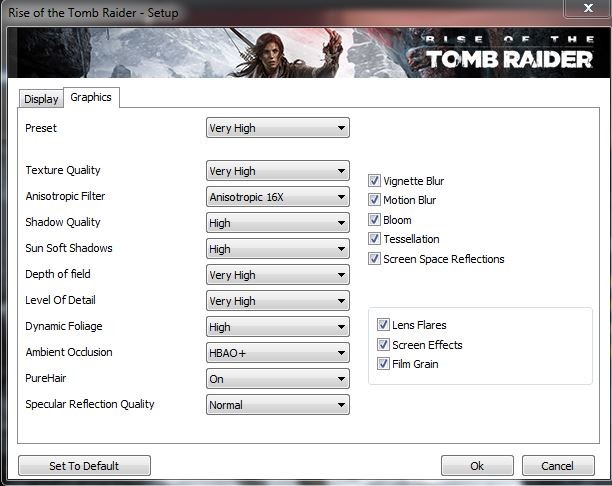The image size is (612, 486).
Task: Turn off Tessellation checkbox
Action: [375, 239]
